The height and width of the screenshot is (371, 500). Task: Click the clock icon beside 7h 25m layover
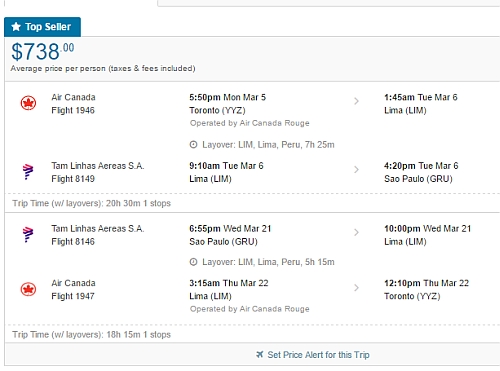tap(193, 145)
